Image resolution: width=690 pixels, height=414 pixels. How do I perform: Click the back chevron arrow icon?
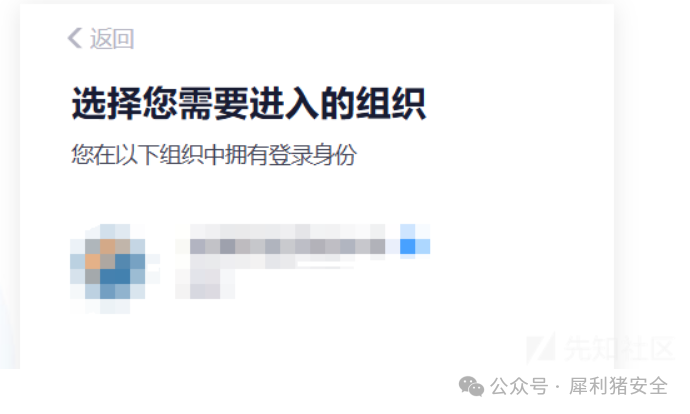tap(74, 38)
